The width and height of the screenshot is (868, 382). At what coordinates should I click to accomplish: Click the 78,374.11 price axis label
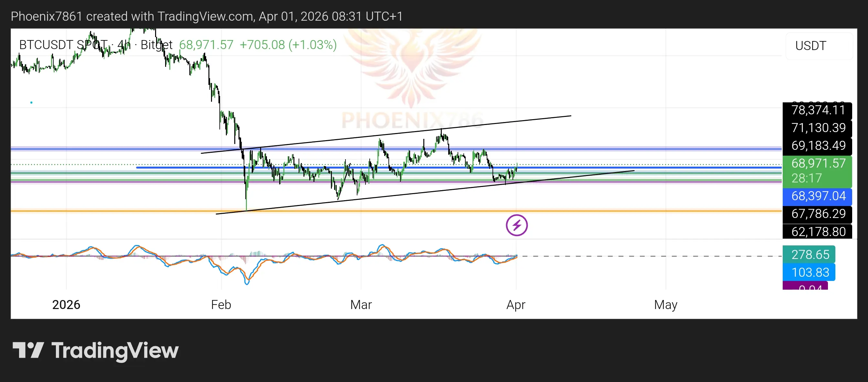[818, 110]
